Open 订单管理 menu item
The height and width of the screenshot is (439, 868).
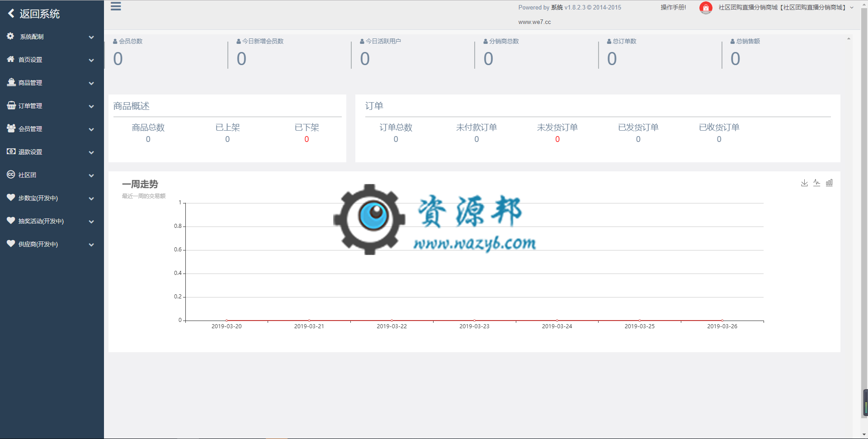point(52,106)
